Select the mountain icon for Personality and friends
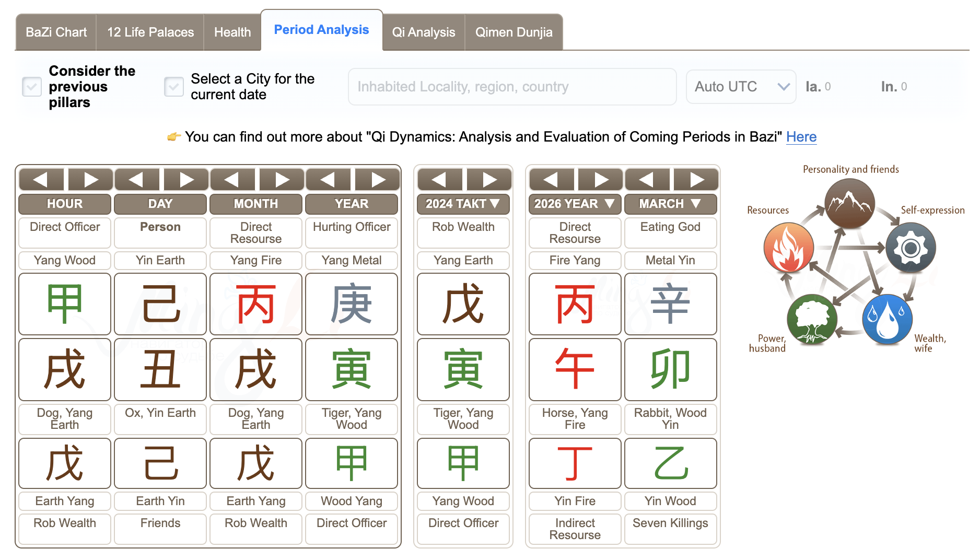 point(850,204)
